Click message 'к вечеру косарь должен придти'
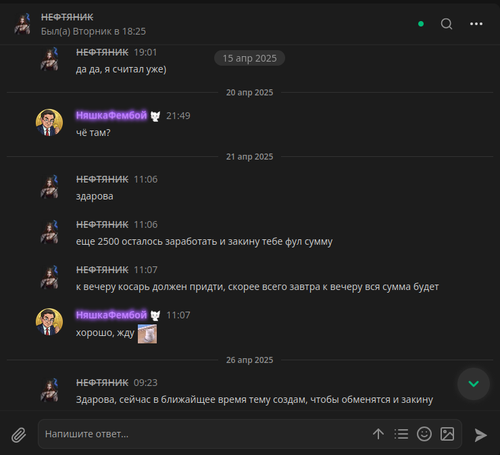500x455 pixels. (257, 287)
